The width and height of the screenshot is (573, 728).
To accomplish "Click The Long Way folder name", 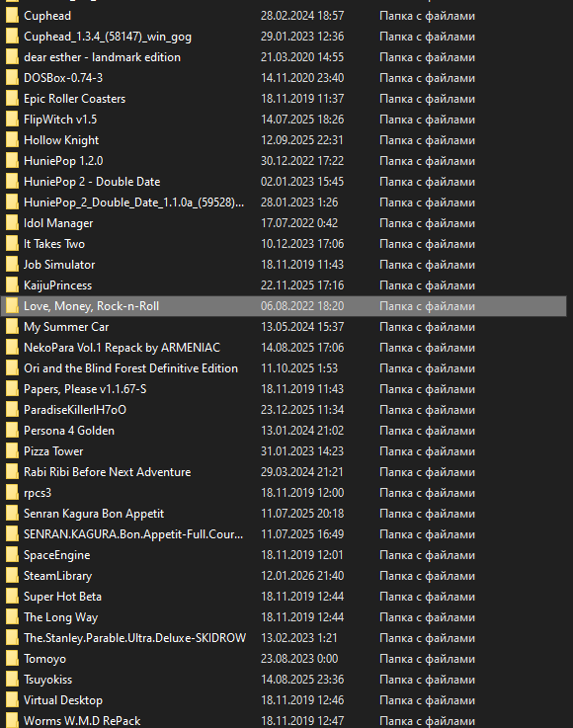I will tap(61, 617).
